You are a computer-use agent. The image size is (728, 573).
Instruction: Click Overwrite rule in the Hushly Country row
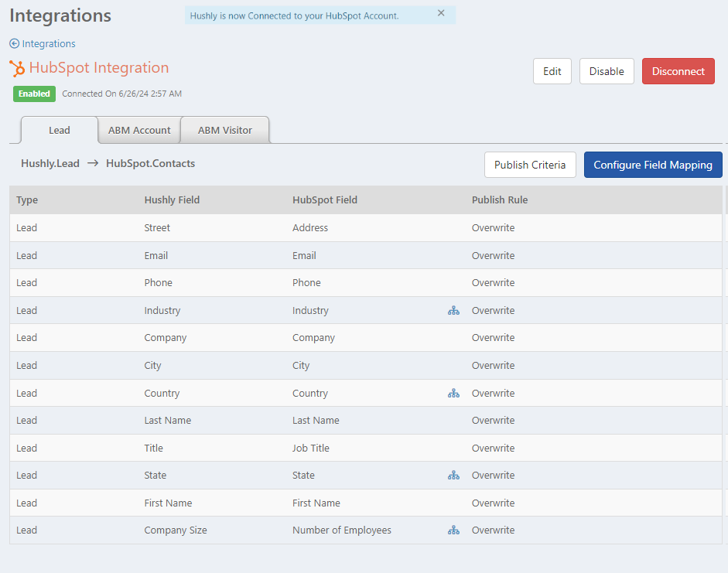[x=493, y=394]
